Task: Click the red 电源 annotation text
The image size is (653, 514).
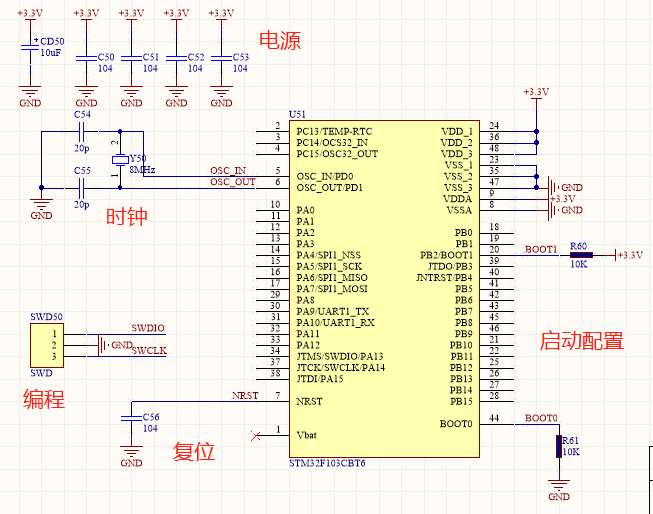Action: pos(280,41)
